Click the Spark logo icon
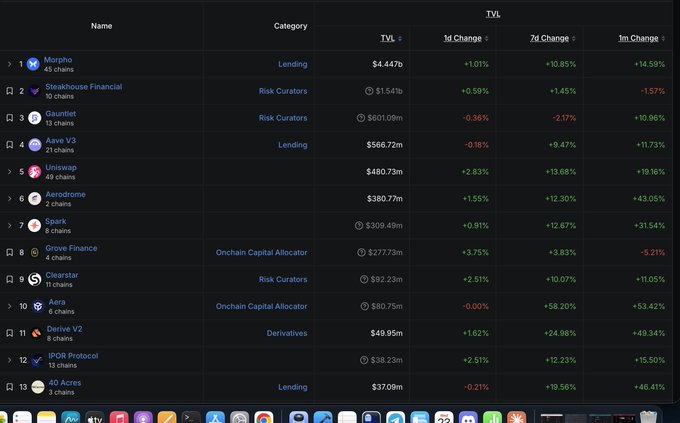Screen dimensions: 680x423 34,226
